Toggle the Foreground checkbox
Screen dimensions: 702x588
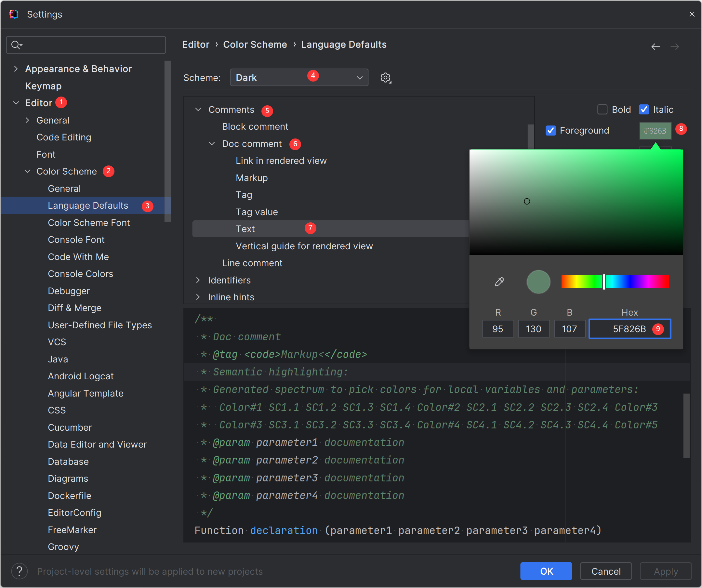[550, 130]
